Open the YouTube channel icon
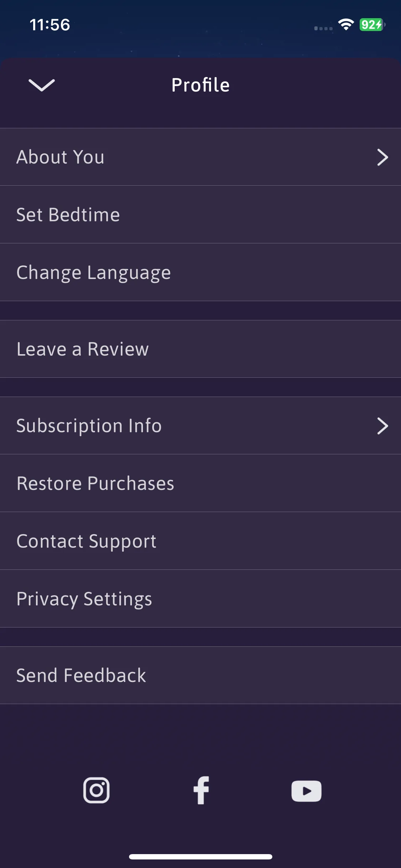This screenshot has width=401, height=868. tap(306, 791)
